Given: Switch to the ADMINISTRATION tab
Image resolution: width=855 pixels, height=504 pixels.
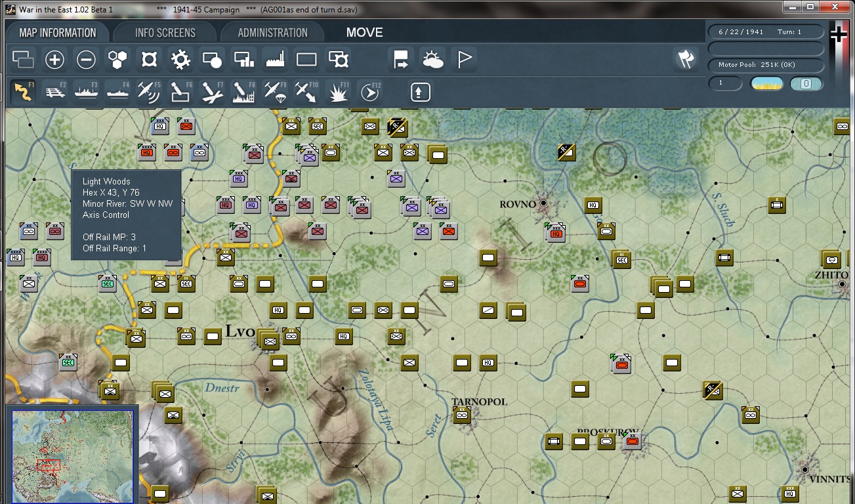Looking at the screenshot, I should tap(272, 33).
